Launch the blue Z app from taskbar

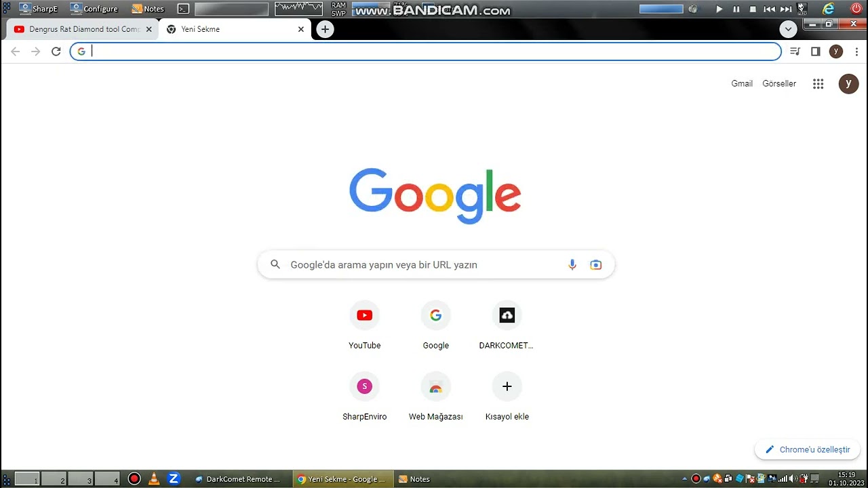(174, 479)
